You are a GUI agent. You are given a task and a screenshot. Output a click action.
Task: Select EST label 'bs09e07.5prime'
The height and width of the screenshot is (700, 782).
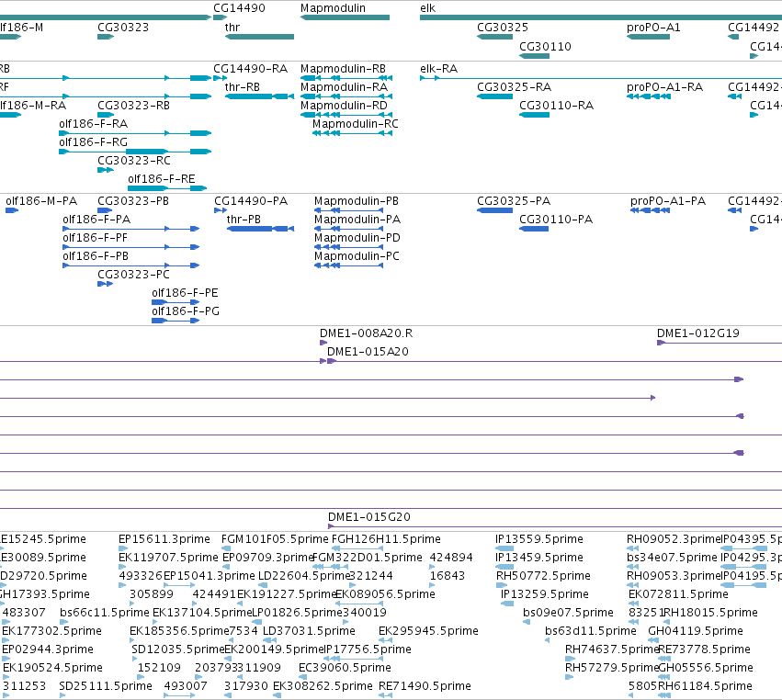click(568, 613)
